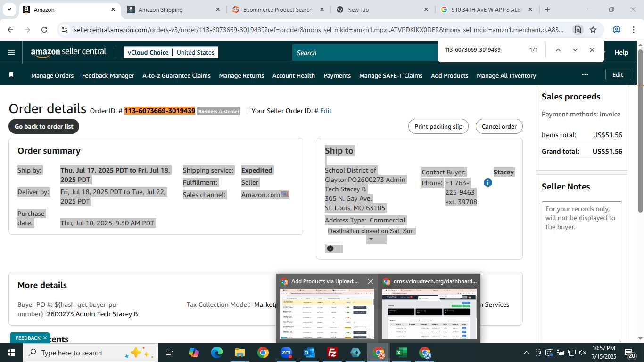Open Manage SAFE-T Claims

(x=391, y=75)
